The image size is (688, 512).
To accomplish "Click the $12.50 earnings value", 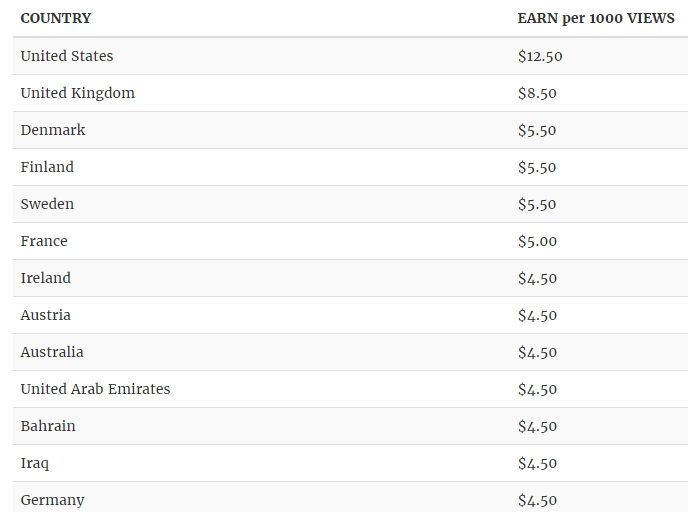I will click(540, 56).
